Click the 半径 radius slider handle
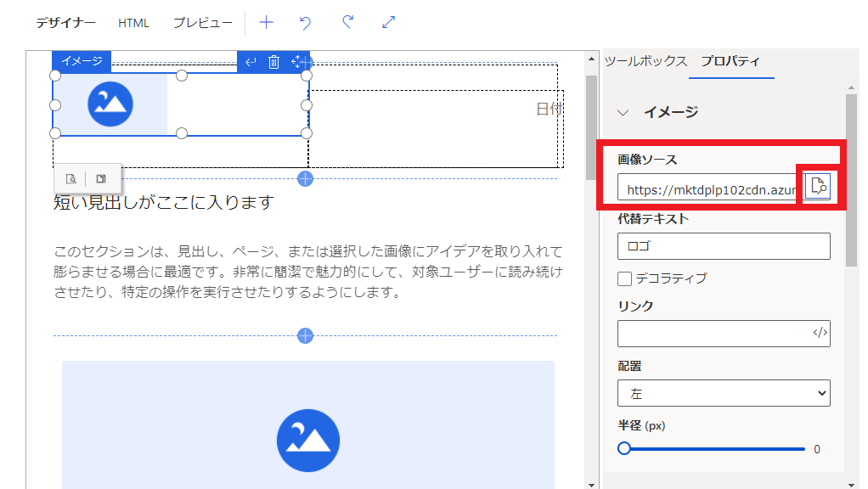 (x=624, y=449)
